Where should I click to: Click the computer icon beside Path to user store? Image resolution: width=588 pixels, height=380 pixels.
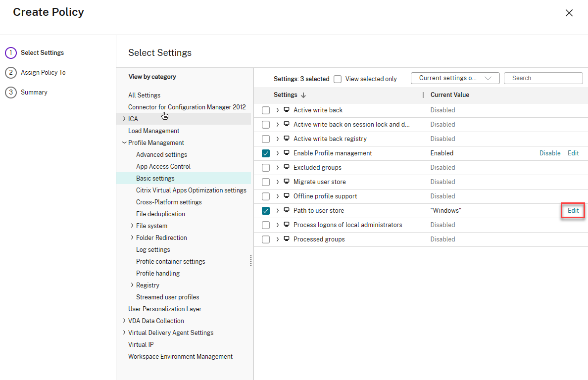tap(287, 210)
